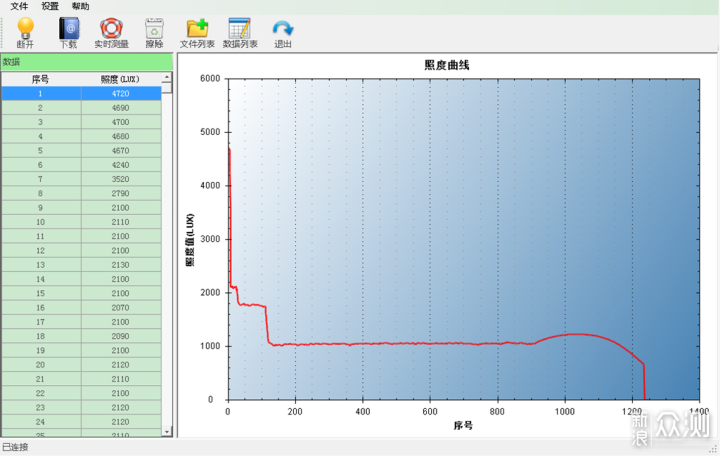720x456 pixels.
Task: Click the scroll up arrow of data table
Action: [167, 77]
